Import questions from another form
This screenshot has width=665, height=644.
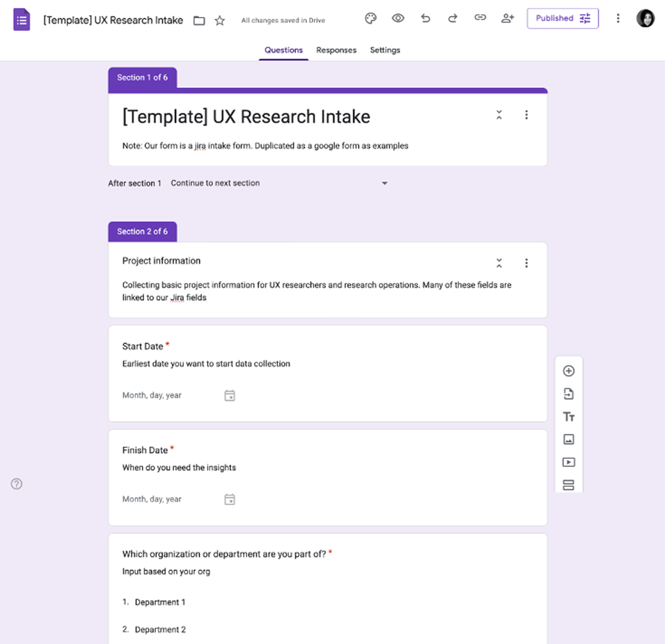point(569,393)
